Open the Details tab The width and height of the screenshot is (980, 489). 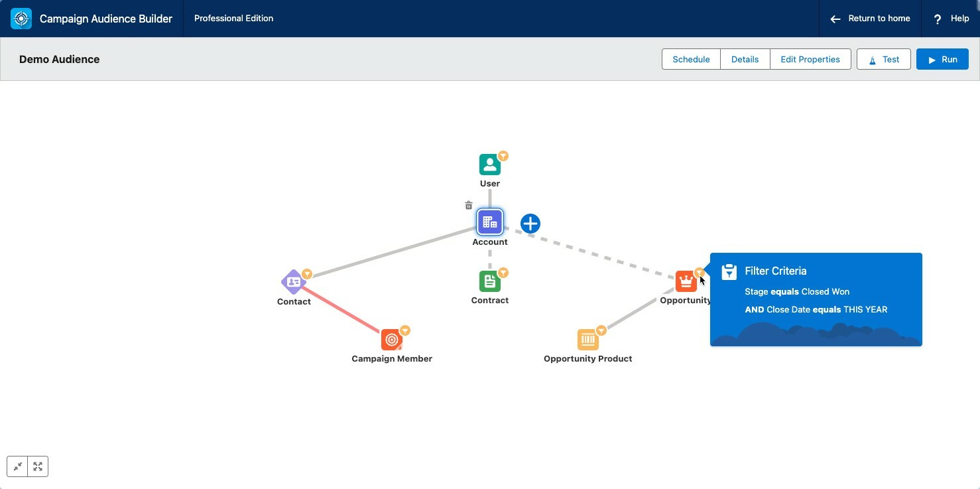click(745, 59)
